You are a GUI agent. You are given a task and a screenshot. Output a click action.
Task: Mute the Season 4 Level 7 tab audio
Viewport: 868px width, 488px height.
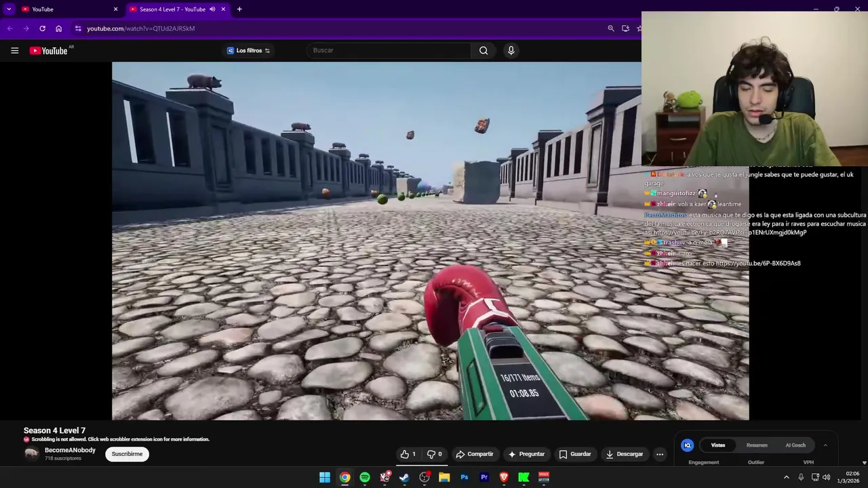212,9
